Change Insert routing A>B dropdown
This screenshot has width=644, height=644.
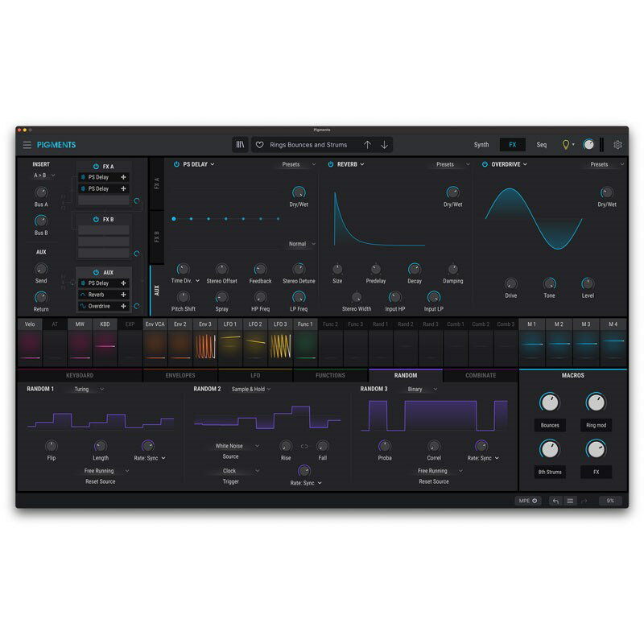pyautogui.click(x=44, y=175)
